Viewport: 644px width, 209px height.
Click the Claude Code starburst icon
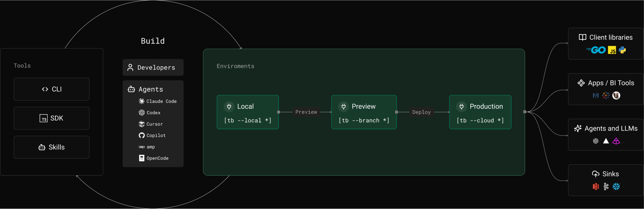[142, 101]
